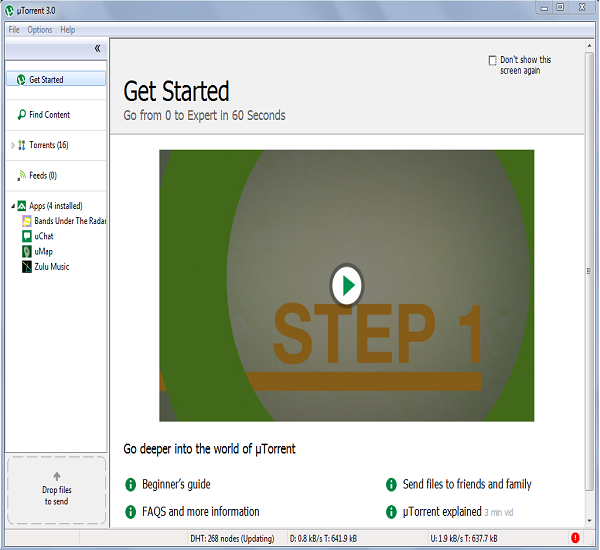600x550 pixels.
Task: Open Send files to friends and family
Action: [x=467, y=485]
